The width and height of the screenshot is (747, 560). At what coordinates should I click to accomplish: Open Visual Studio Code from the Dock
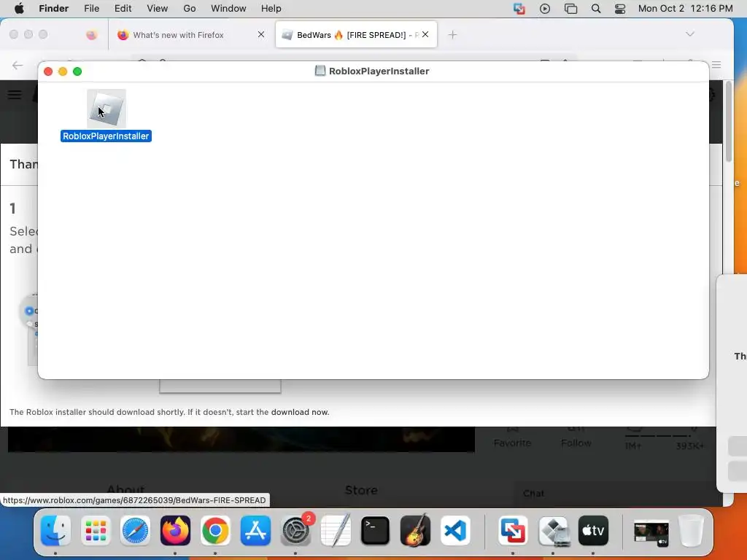point(455,531)
